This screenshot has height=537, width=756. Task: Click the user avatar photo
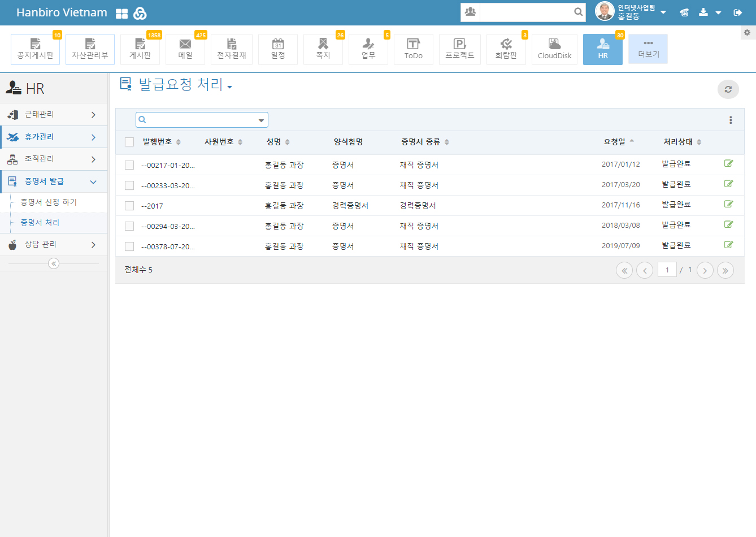click(x=605, y=11)
